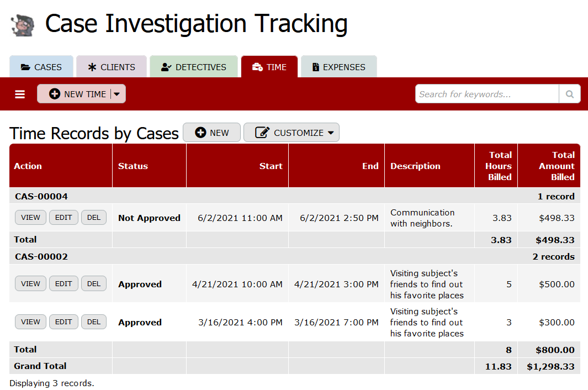Click the Time tab
This screenshot has height=390, width=588.
pyautogui.click(x=269, y=67)
